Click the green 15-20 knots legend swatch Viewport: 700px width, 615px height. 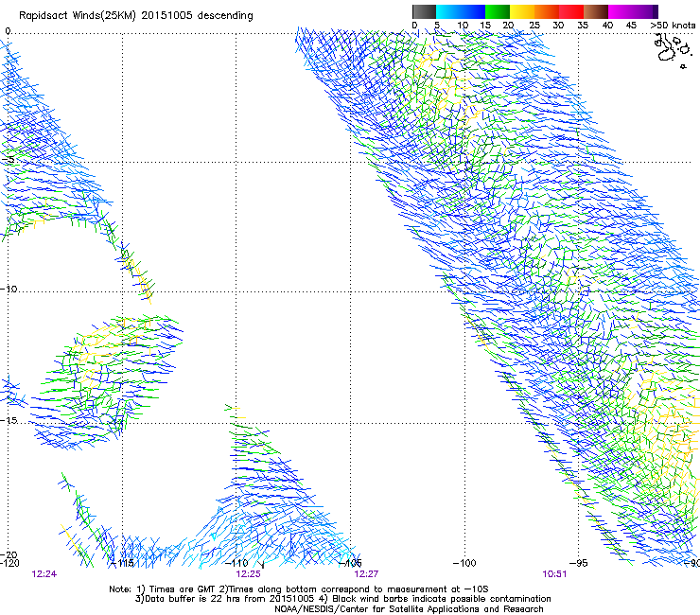click(498, 11)
